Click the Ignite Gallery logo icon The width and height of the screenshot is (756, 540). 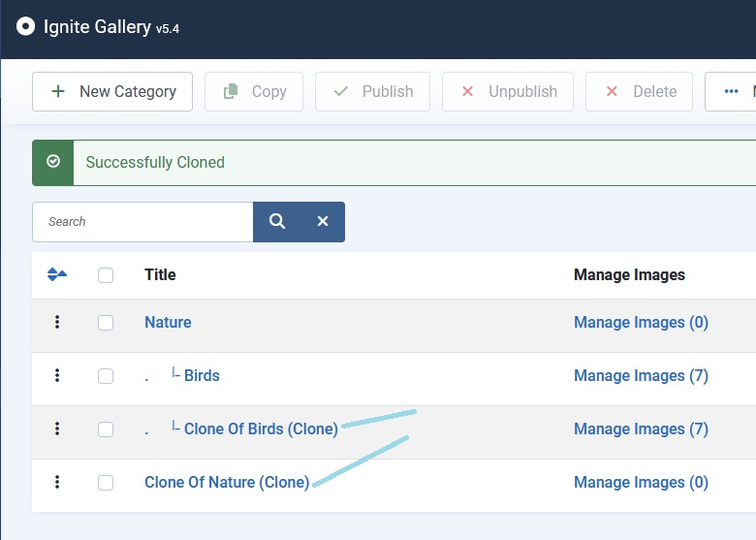tap(26, 26)
